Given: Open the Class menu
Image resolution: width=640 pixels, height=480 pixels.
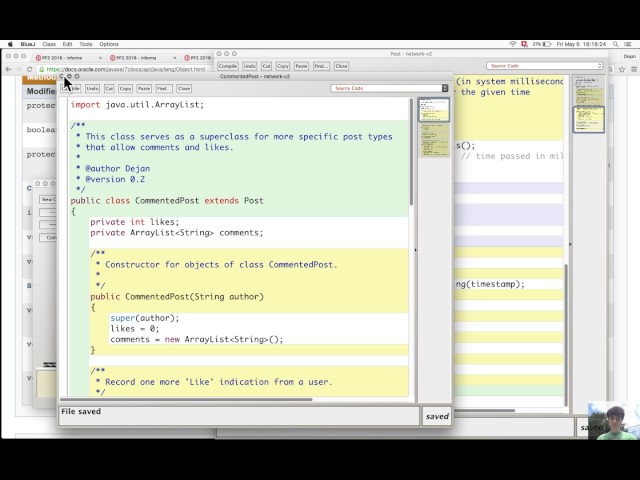Looking at the screenshot, I should point(49,44).
